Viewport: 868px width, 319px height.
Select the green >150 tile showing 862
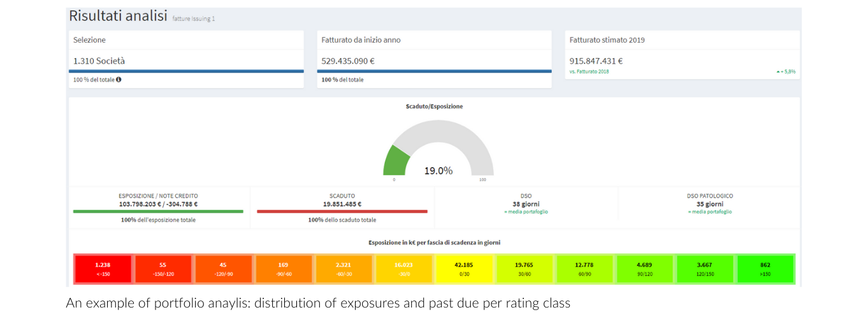pos(765,269)
